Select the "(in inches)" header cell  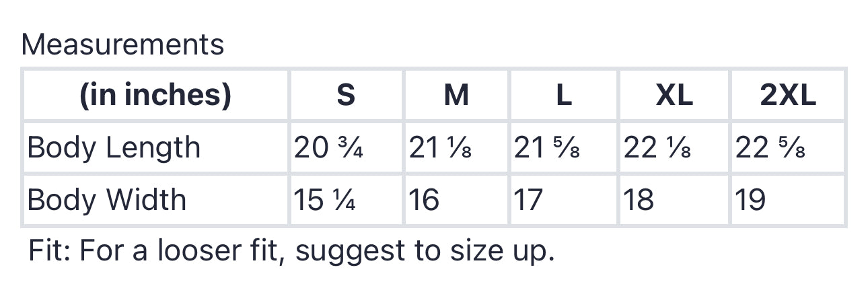click(155, 95)
